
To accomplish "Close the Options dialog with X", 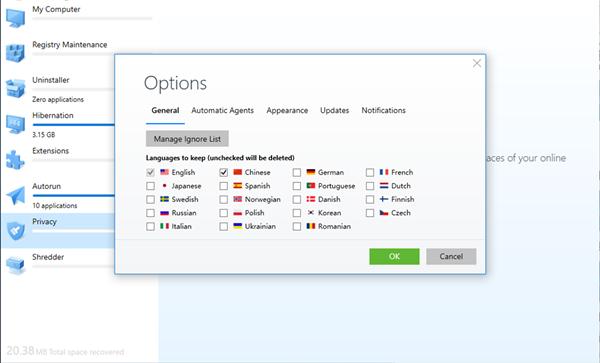I will click(x=477, y=63).
